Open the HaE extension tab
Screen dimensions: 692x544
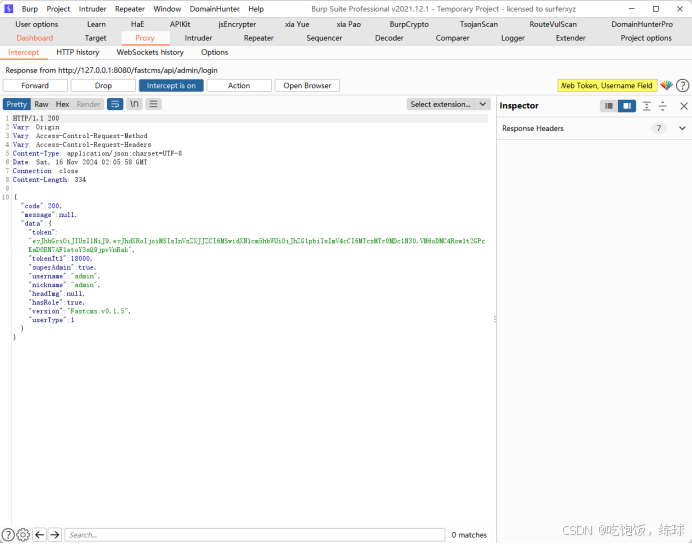click(x=137, y=24)
